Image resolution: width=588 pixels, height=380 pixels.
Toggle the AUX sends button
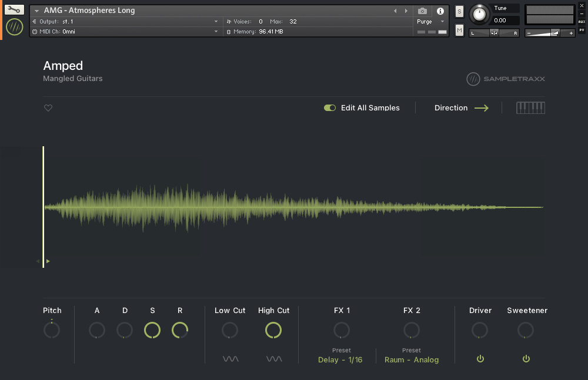(x=582, y=22)
